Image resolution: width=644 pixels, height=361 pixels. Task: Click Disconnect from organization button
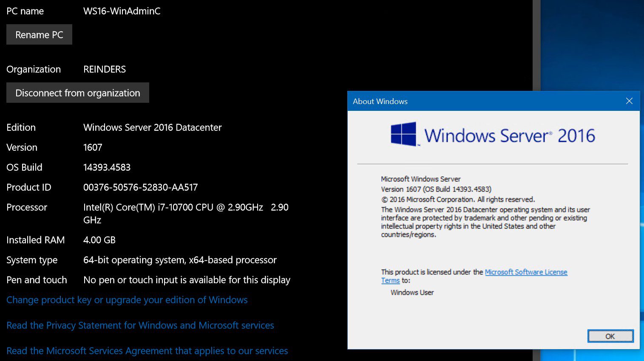point(78,93)
